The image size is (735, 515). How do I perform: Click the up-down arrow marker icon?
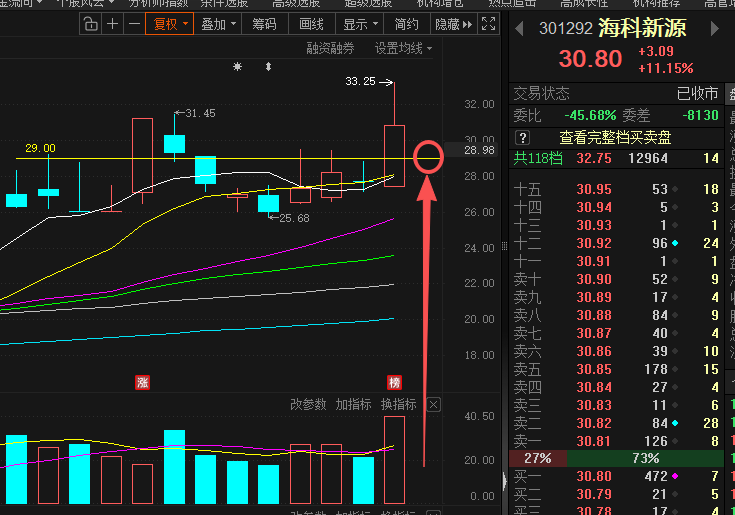tap(268, 67)
